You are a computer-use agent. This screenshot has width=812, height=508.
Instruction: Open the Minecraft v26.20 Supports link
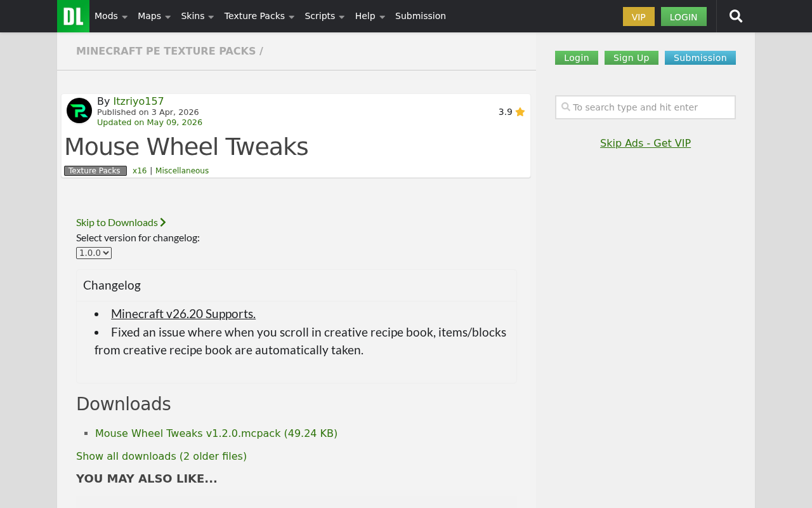point(183,314)
